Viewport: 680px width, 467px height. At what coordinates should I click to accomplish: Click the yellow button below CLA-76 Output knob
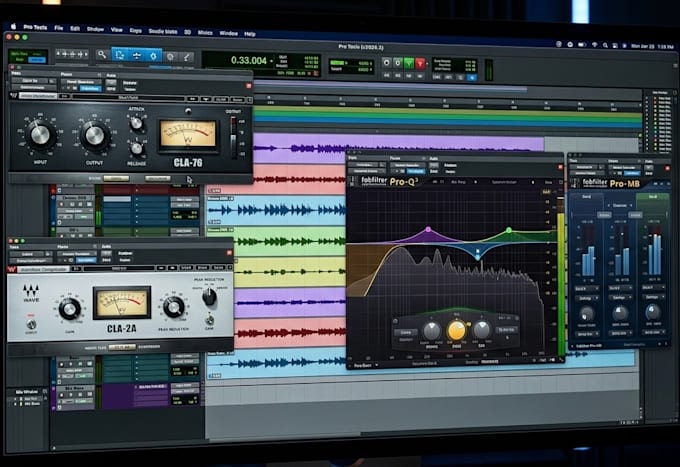pyautogui.click(x=116, y=178)
